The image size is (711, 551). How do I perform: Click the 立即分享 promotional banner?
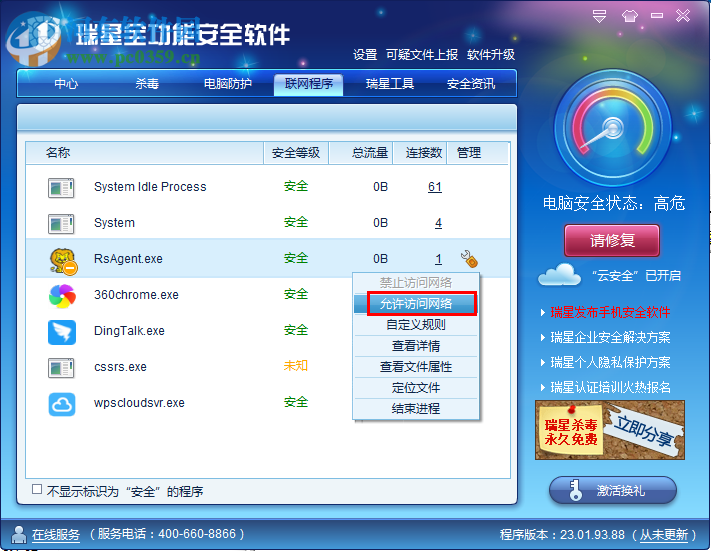coord(610,430)
